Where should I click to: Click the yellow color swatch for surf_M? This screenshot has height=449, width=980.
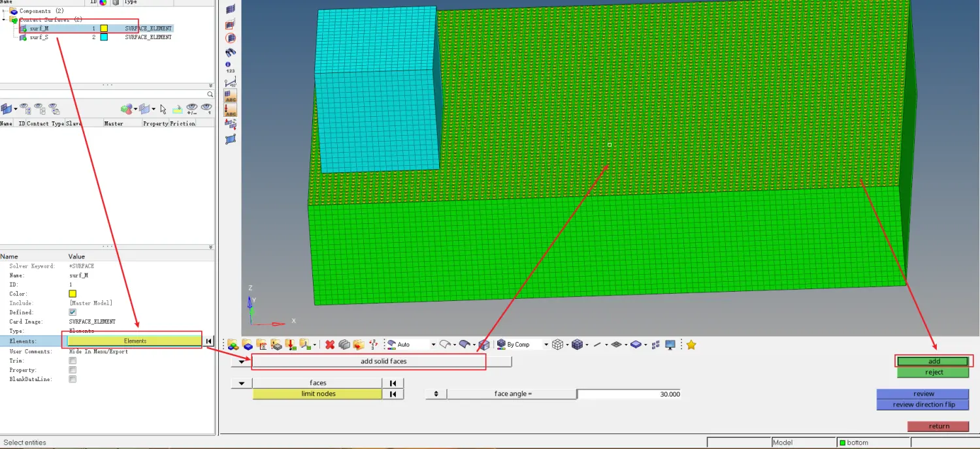click(103, 29)
